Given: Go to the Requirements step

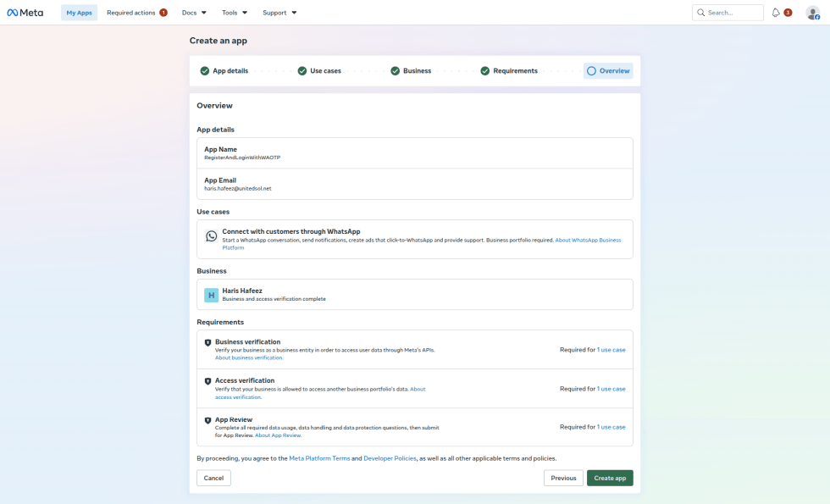Looking at the screenshot, I should [509, 71].
